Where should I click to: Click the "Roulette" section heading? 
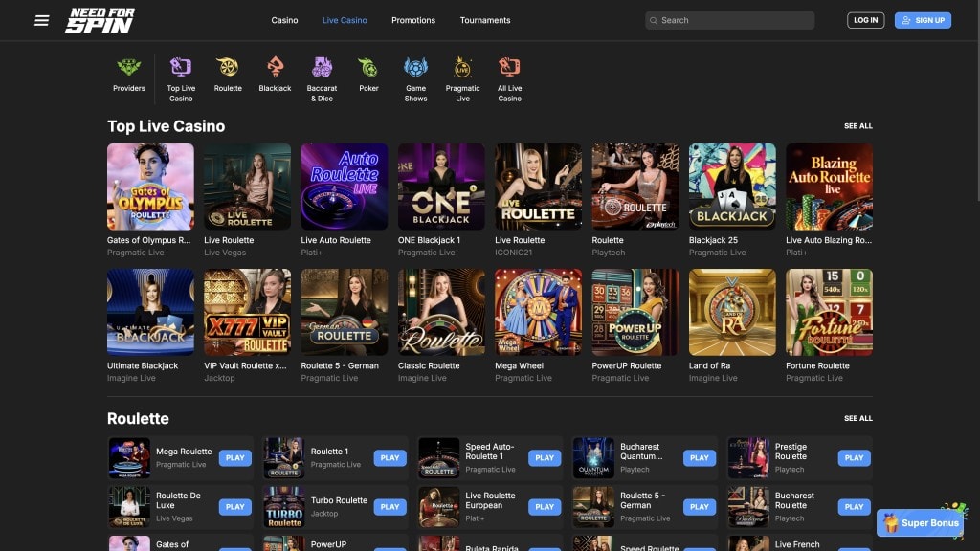tap(138, 419)
